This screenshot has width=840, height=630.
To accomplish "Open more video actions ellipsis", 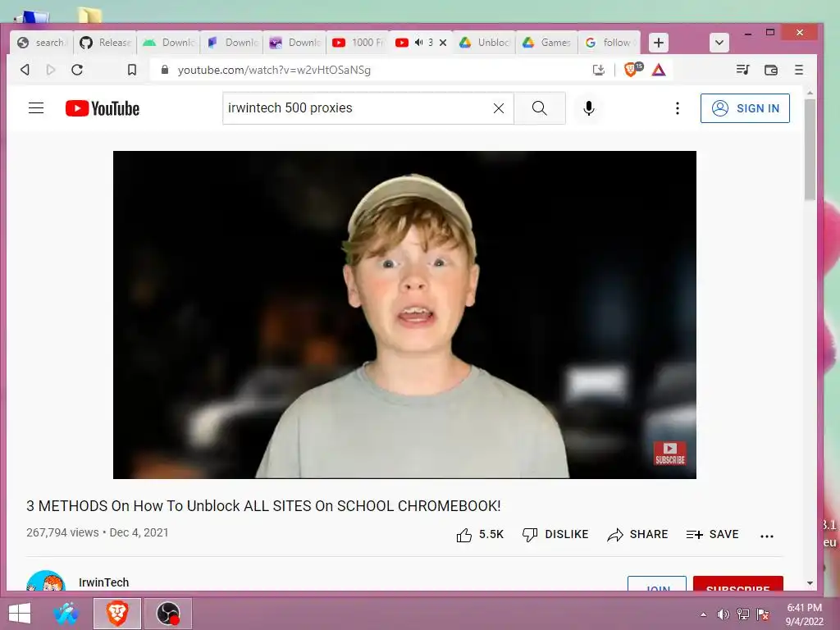I will click(x=767, y=536).
